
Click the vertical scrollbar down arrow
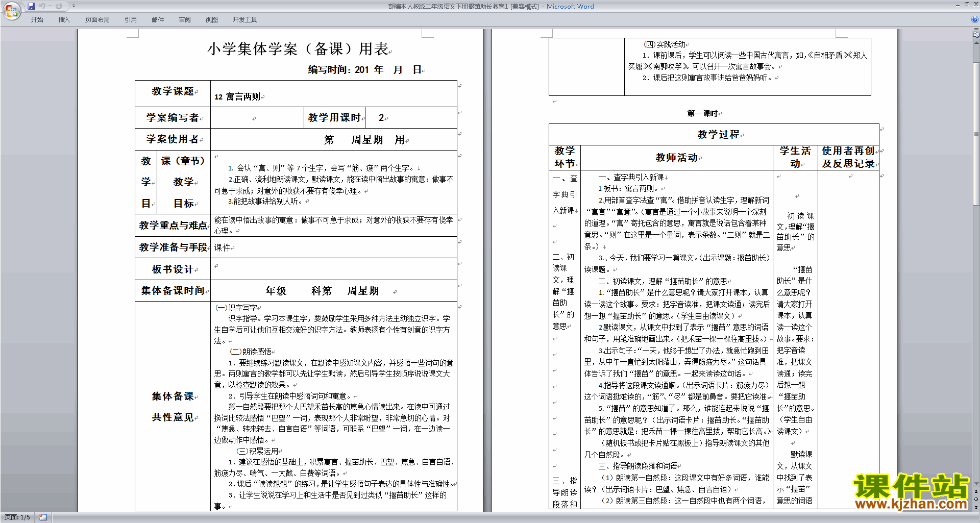coord(976,483)
